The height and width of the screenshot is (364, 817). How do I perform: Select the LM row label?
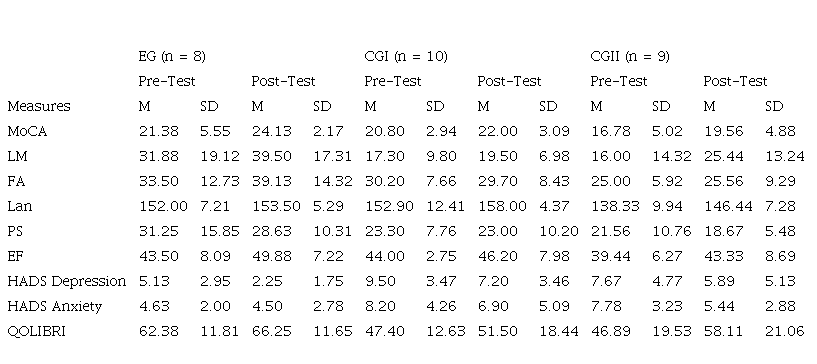coord(16,156)
